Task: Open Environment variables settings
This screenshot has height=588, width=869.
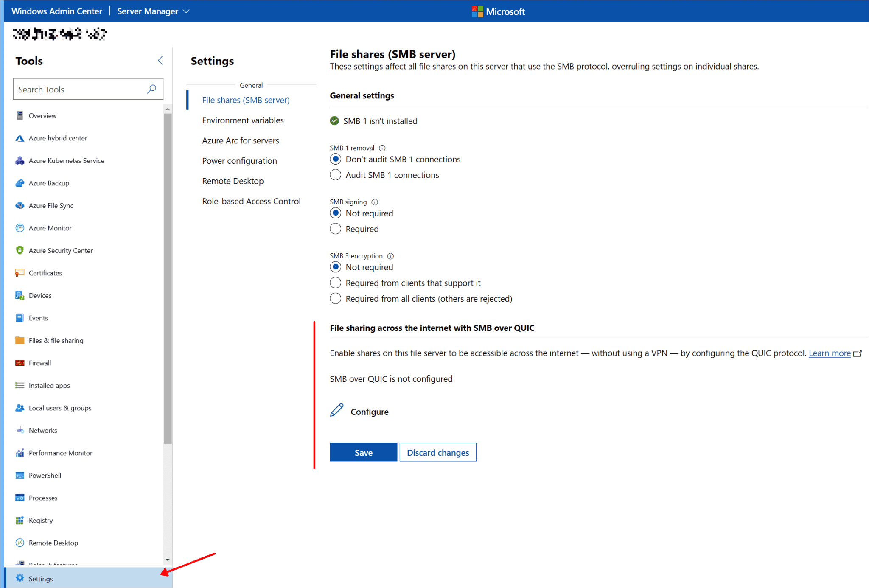Action: pyautogui.click(x=243, y=120)
